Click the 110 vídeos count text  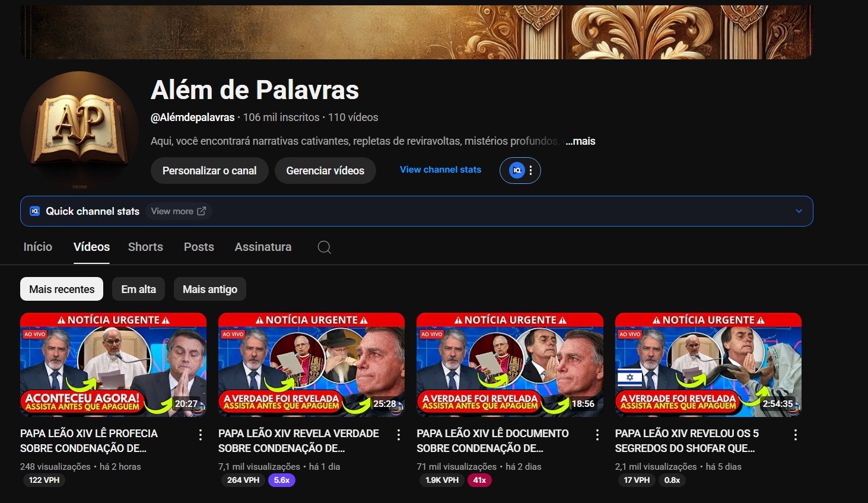coord(353,117)
